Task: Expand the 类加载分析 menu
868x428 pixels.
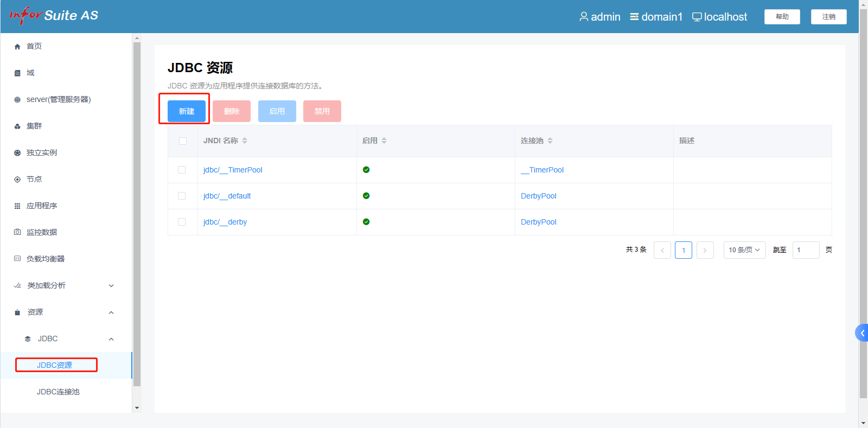Action: point(111,286)
